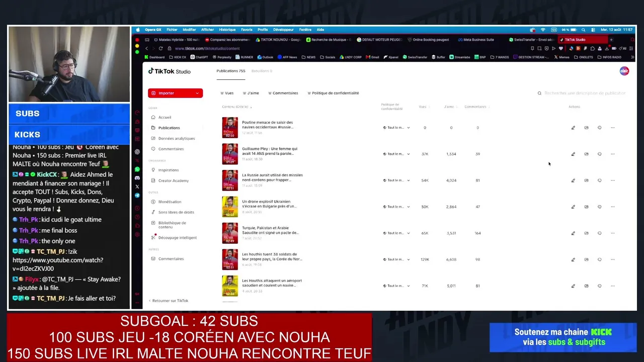This screenshot has height=362, width=644.
Task: Open analytics icon for Guillaume Pley post
Action: 586,154
